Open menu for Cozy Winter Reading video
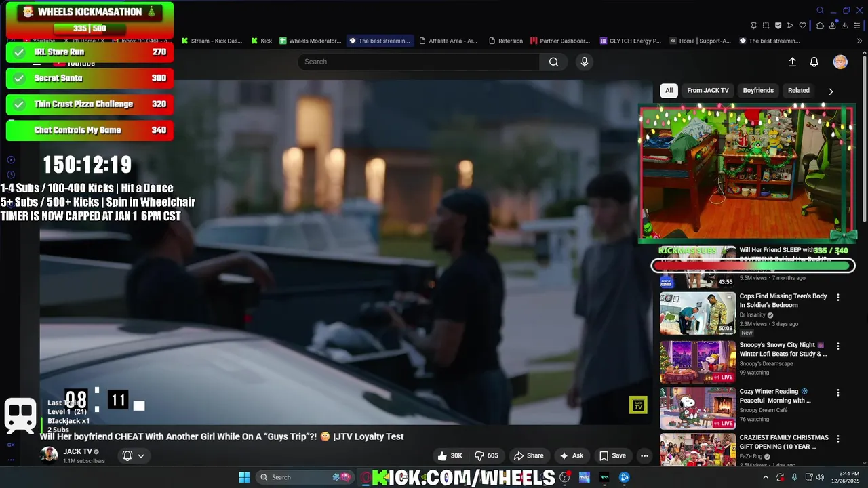The height and width of the screenshot is (488, 868). (x=838, y=392)
